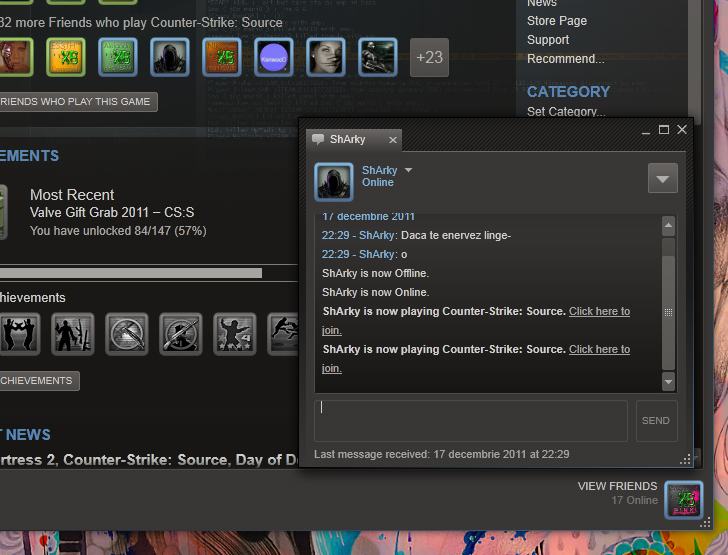Image resolution: width=728 pixels, height=555 pixels.
Task: Select the woman's face friend avatar
Action: (326, 57)
